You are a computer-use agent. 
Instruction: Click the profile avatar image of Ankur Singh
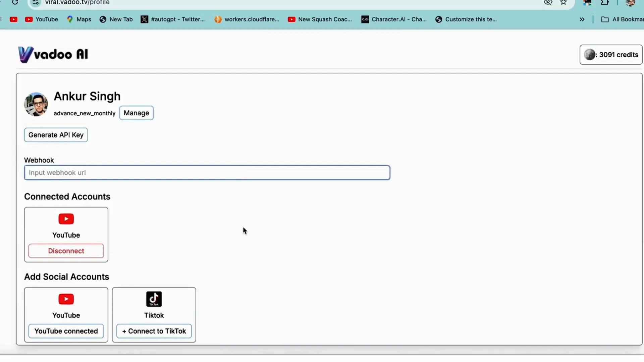pyautogui.click(x=37, y=104)
